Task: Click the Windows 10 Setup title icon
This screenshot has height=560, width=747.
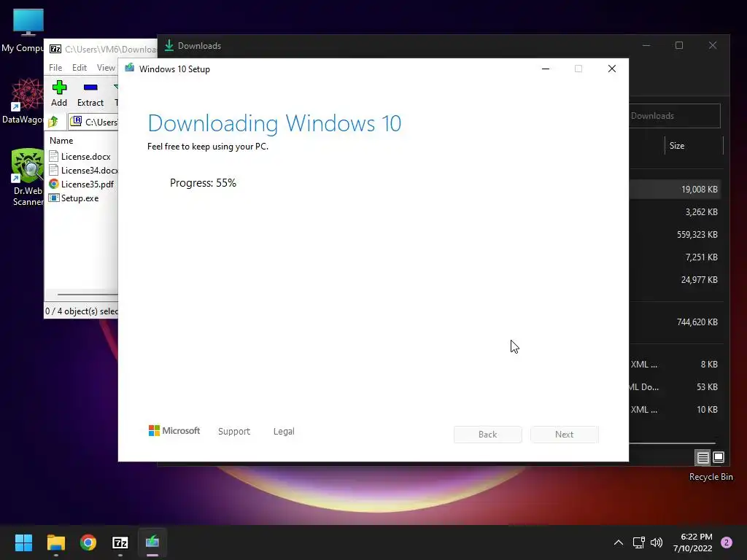Action: click(x=130, y=69)
